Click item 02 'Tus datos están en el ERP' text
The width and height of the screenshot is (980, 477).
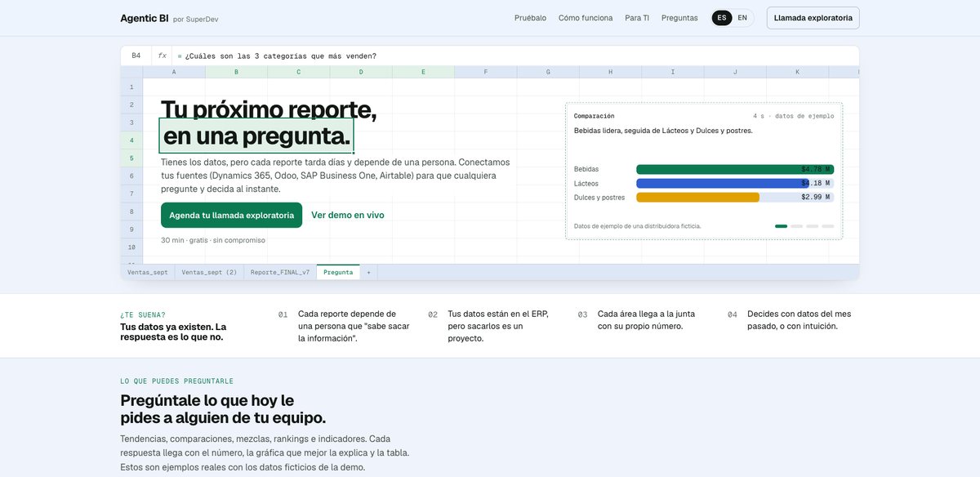click(x=498, y=314)
